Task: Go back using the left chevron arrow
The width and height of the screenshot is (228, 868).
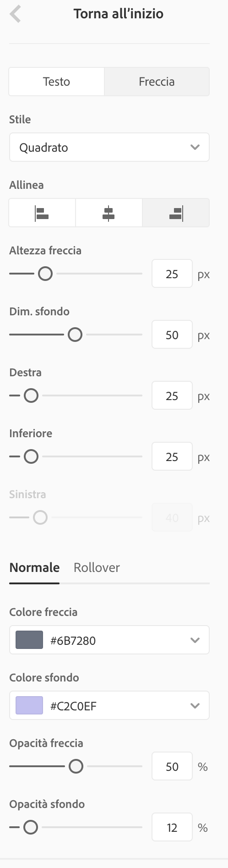Action: pyautogui.click(x=15, y=14)
